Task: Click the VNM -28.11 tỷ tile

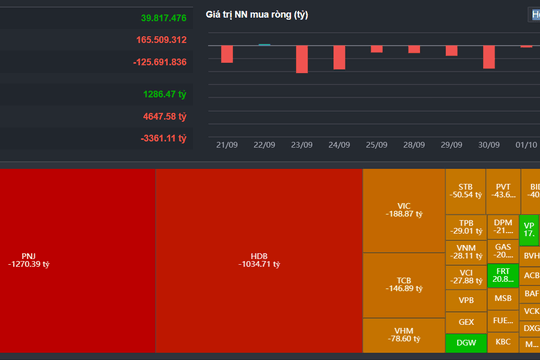Action: pos(466,253)
